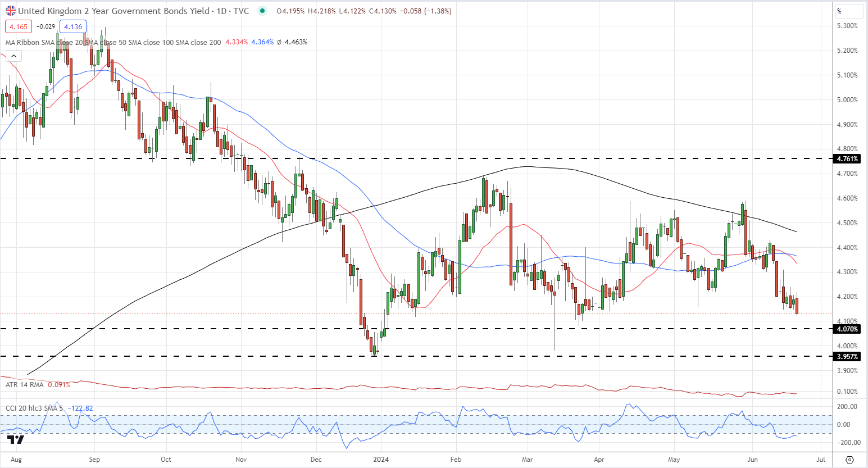Click the Apr label on time axis
868x468 pixels.
[x=599, y=460]
